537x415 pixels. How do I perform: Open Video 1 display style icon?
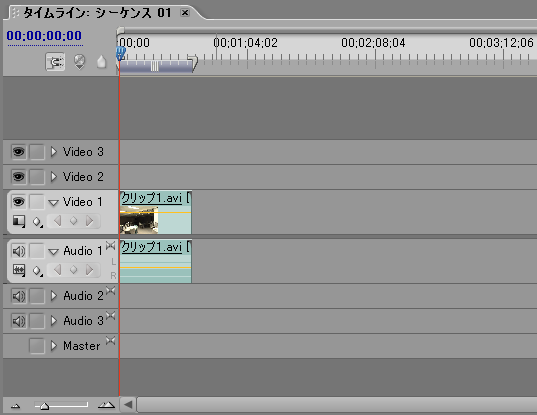coord(19,221)
